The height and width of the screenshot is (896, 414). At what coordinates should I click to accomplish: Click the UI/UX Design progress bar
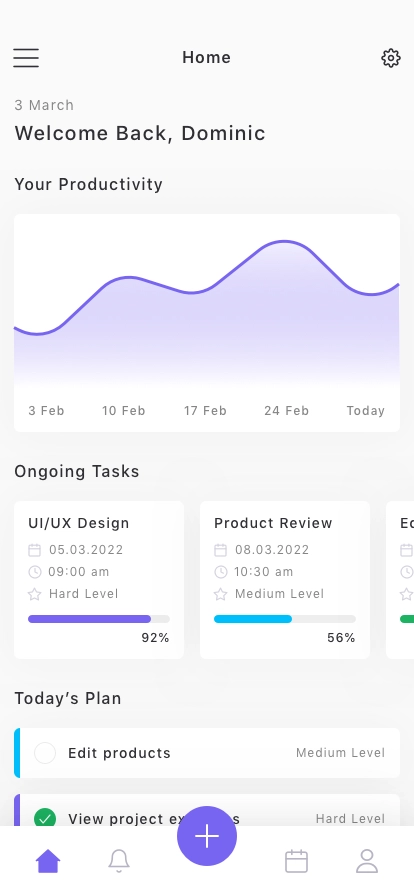(99, 619)
